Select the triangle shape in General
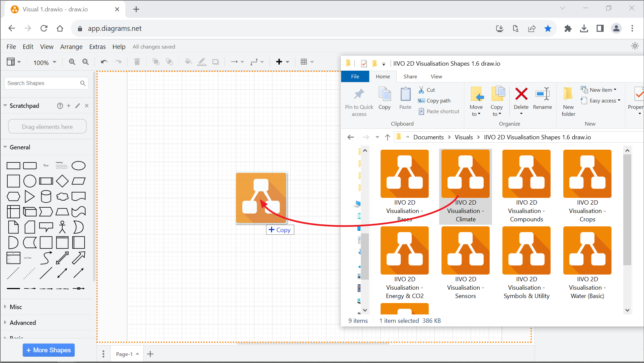 [x=29, y=197]
